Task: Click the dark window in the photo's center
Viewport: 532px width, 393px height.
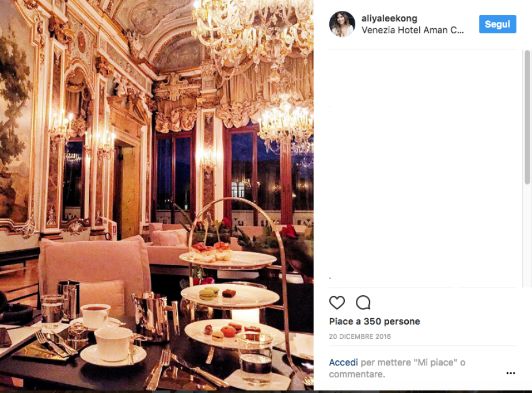Action: click(174, 174)
